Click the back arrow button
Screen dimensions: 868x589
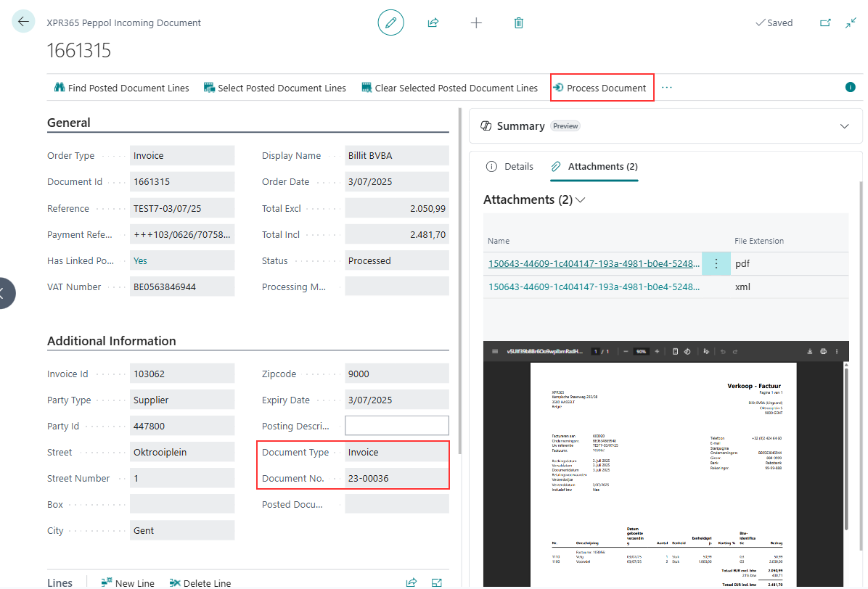(x=23, y=22)
